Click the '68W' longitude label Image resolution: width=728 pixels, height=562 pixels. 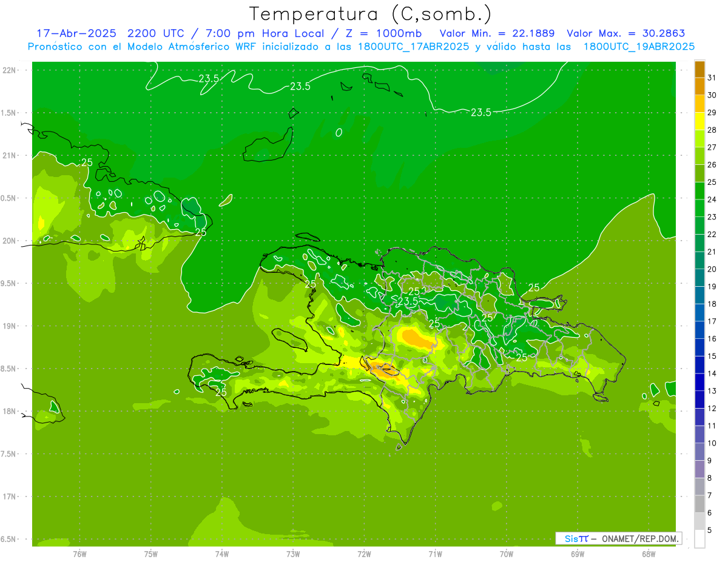(x=649, y=554)
